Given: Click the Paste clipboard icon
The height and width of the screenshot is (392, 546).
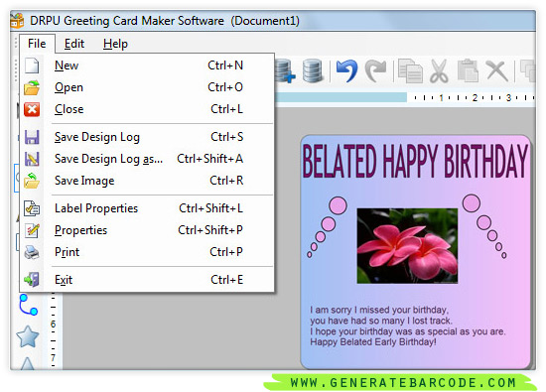Looking at the screenshot, I should (x=468, y=71).
